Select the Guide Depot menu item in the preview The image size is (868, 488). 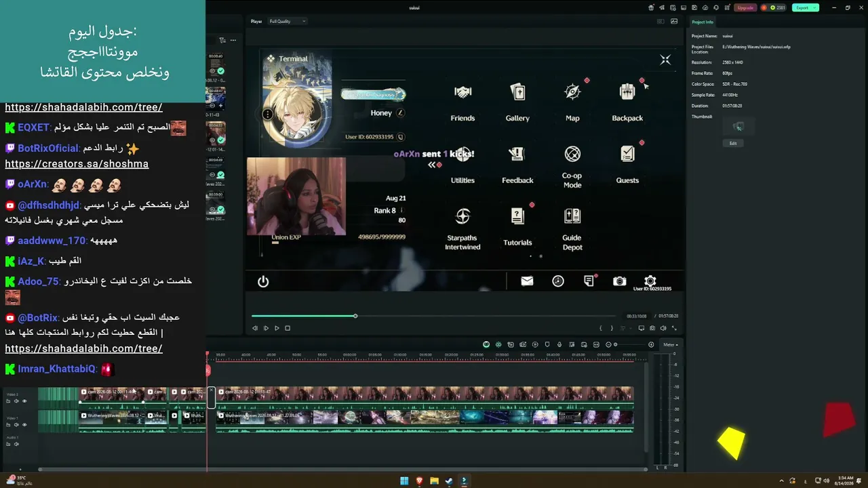coord(572,230)
